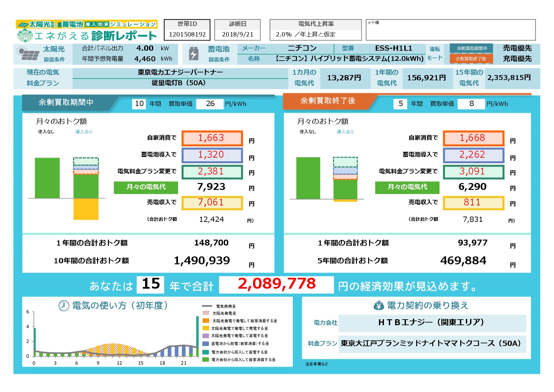
Task: Select the 余剰買取期間中 tab header
Action: point(66,102)
